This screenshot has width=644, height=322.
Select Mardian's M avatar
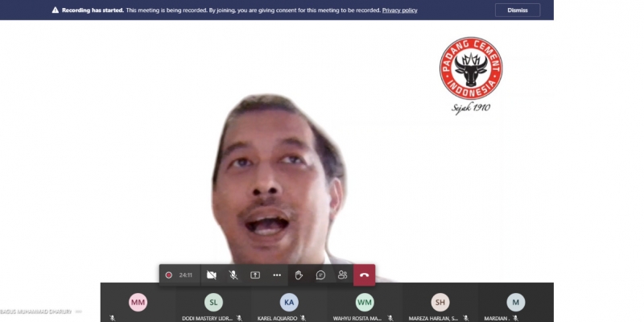coord(515,302)
